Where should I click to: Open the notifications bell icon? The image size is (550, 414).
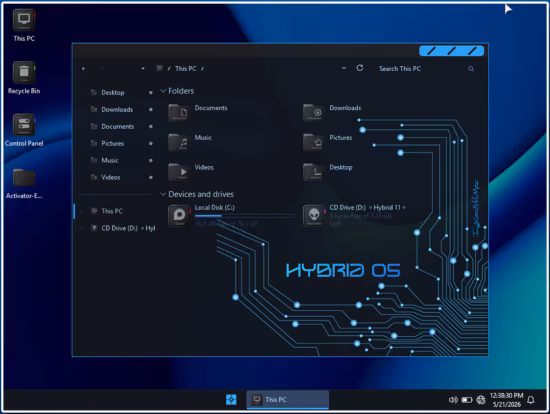coord(531,400)
